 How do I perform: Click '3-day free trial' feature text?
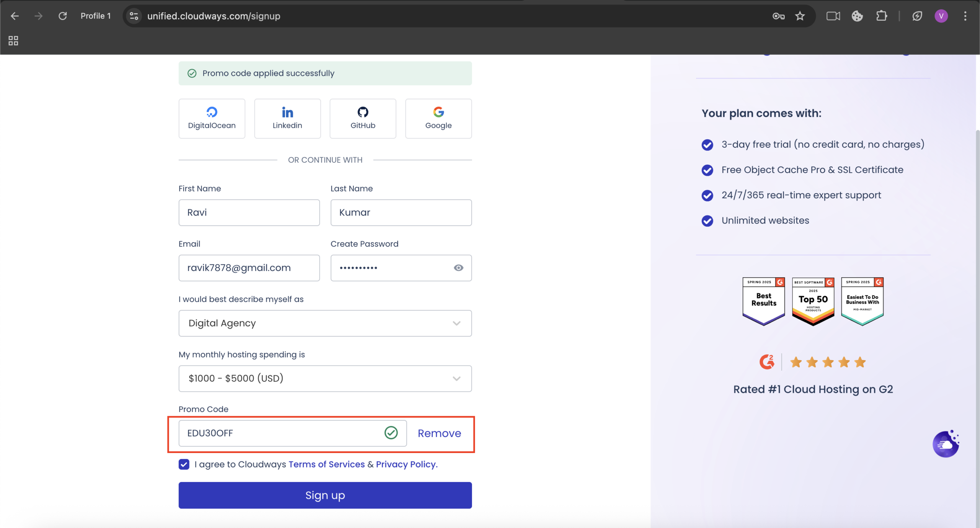click(823, 144)
